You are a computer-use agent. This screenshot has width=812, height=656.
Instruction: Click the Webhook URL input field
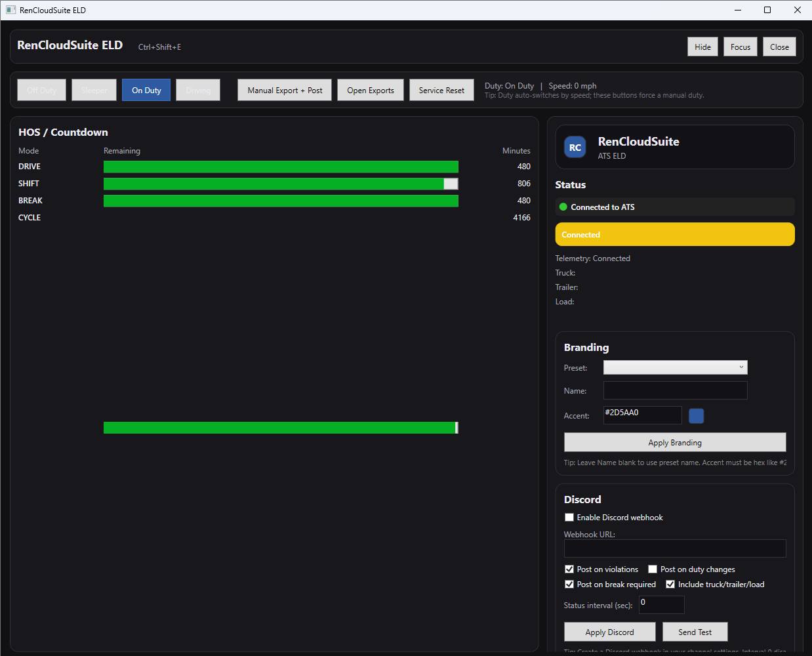pos(675,548)
